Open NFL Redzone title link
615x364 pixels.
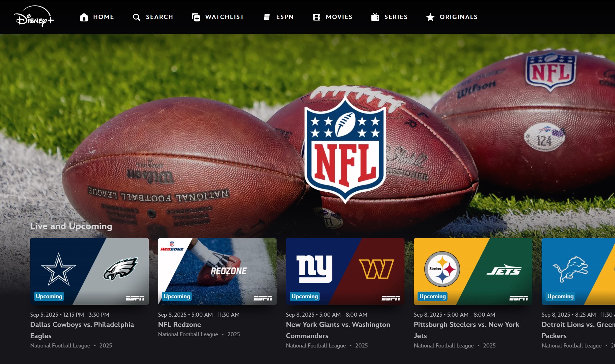(180, 324)
